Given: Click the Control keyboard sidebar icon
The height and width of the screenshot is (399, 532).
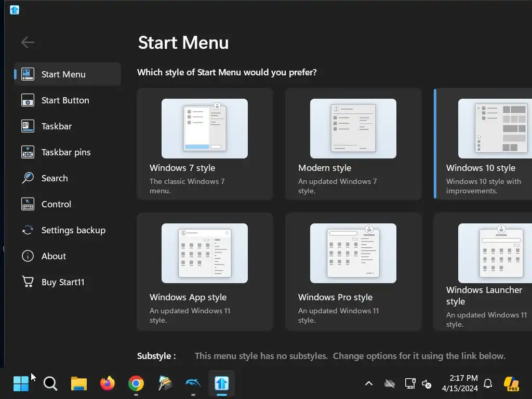Looking at the screenshot, I should pos(28,204).
